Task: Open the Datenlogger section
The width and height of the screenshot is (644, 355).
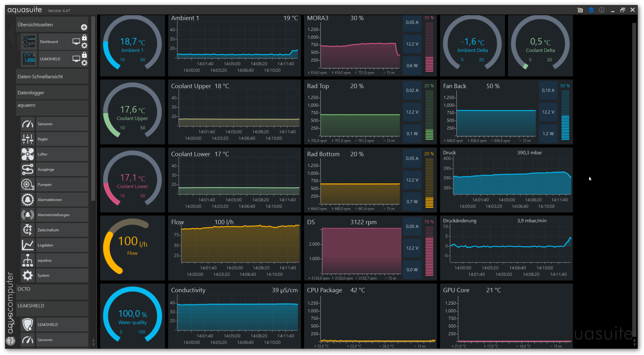Action: pyautogui.click(x=52, y=93)
